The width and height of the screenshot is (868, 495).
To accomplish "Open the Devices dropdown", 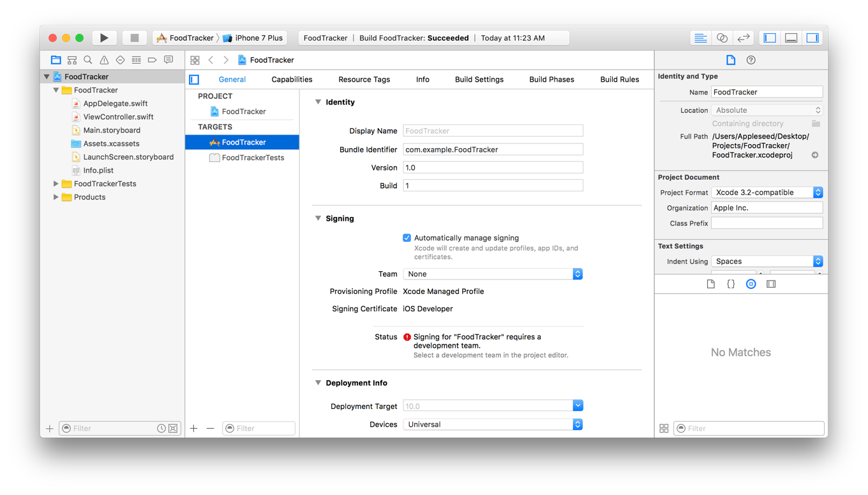I will click(x=493, y=424).
